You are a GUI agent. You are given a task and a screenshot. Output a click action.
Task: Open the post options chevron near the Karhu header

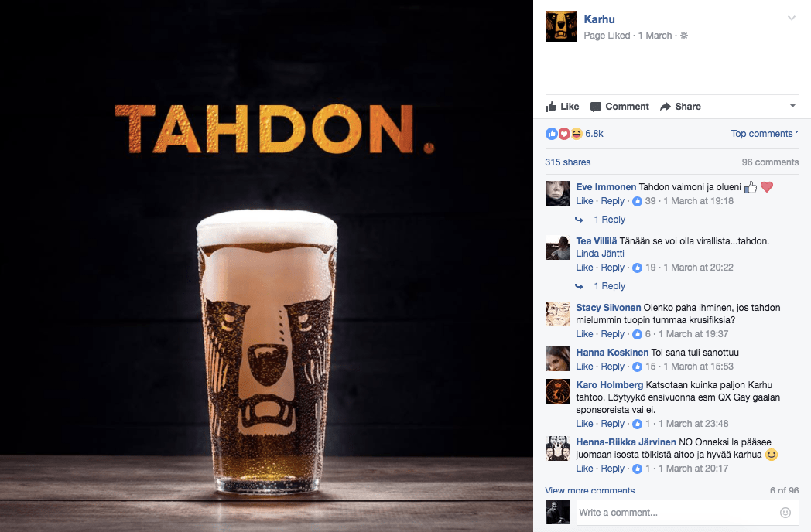pyautogui.click(x=792, y=18)
